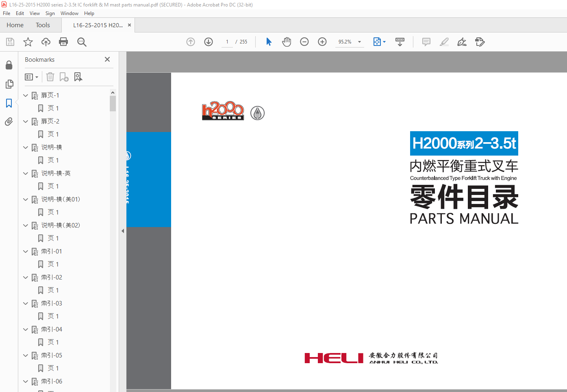Show security lock panel
The height and width of the screenshot is (392, 567).
[9, 65]
